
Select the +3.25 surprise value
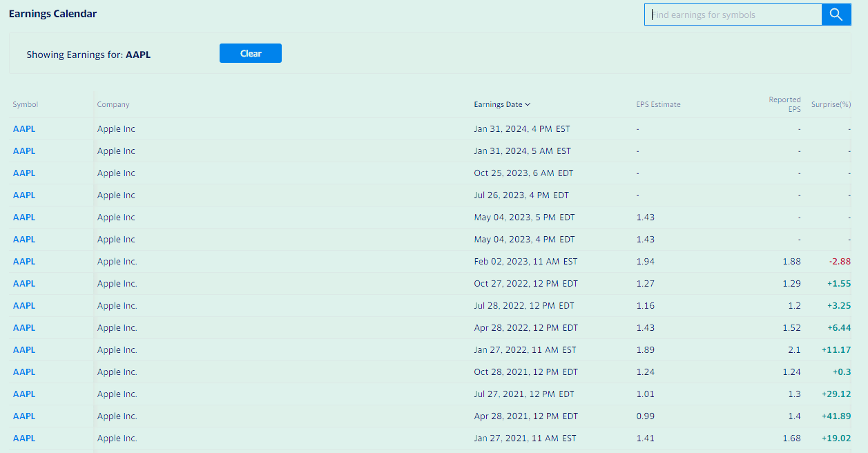pyautogui.click(x=838, y=306)
